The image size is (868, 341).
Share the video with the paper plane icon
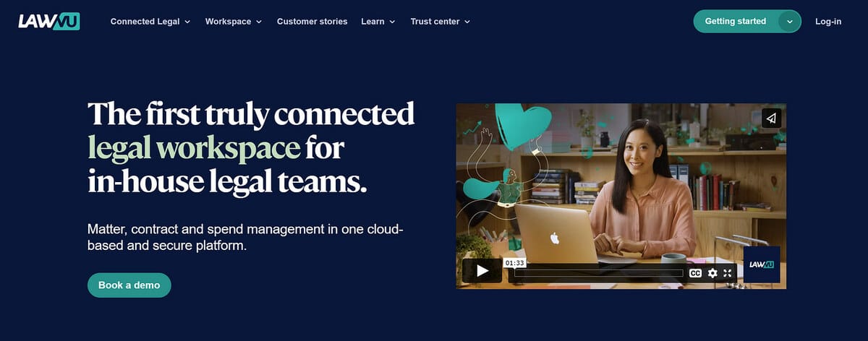click(771, 118)
